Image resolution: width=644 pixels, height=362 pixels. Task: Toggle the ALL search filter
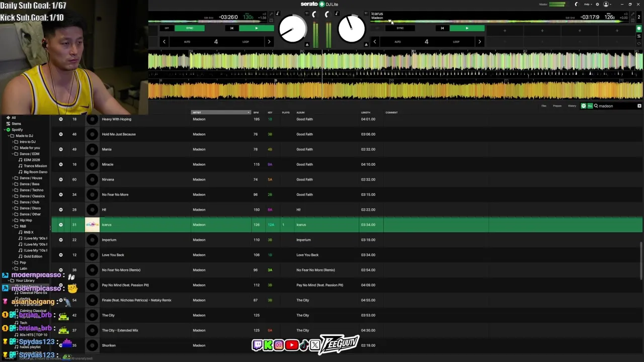tap(590, 106)
